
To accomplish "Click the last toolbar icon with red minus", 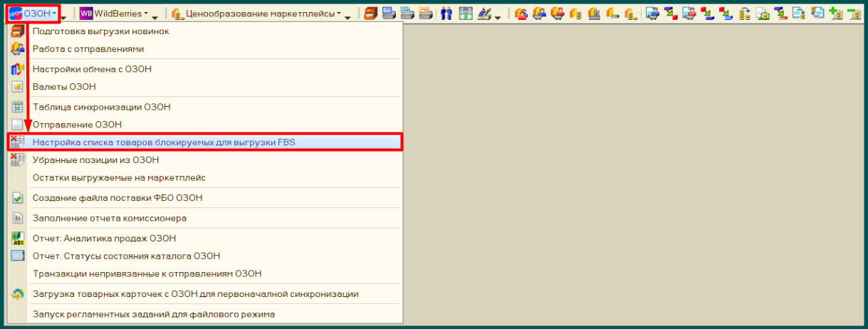I will pos(855,14).
